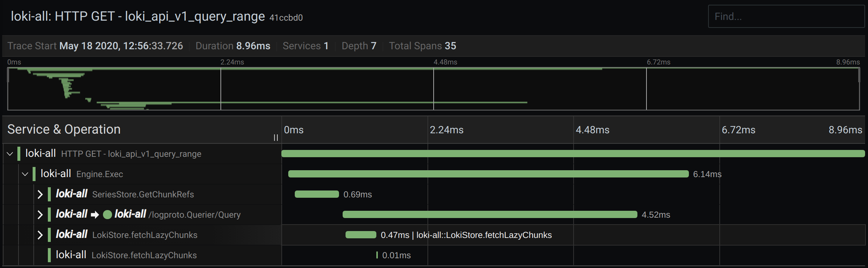Open the last LokiStore.fetchLazyChunks row
Image resolution: width=868 pixels, height=268 pixels.
pos(144,255)
